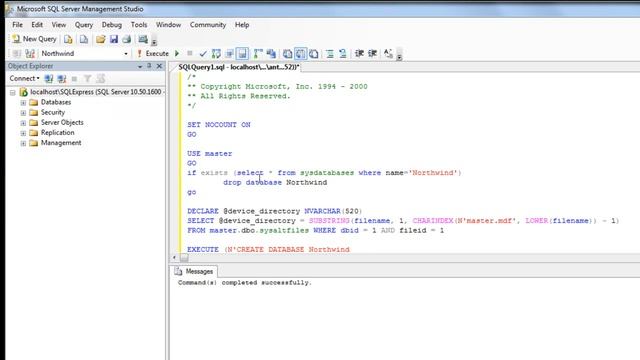Click the 'USE master' code line
640x360 pixels.
pos(209,154)
